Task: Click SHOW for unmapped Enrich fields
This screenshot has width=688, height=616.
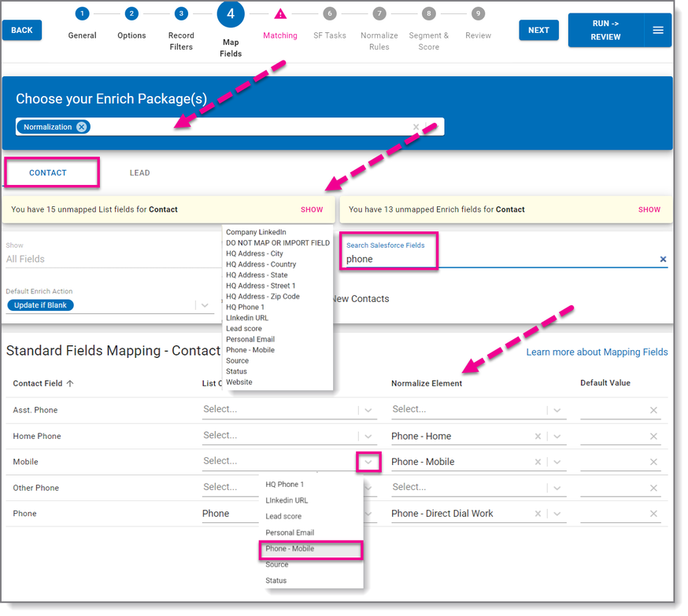Action: [649, 210]
